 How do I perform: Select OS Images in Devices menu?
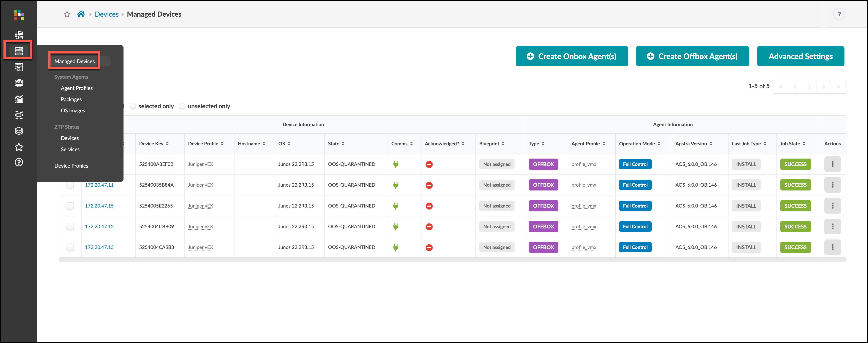click(x=73, y=110)
